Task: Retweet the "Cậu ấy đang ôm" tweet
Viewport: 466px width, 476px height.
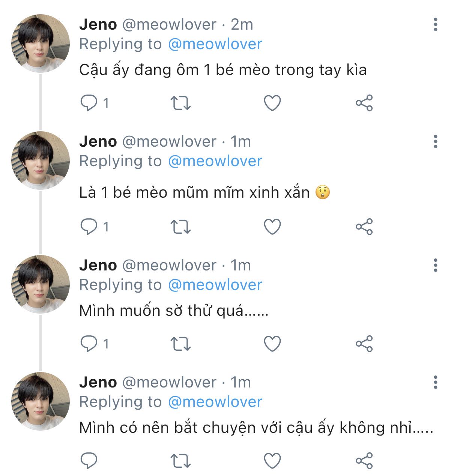Action: pos(181,103)
